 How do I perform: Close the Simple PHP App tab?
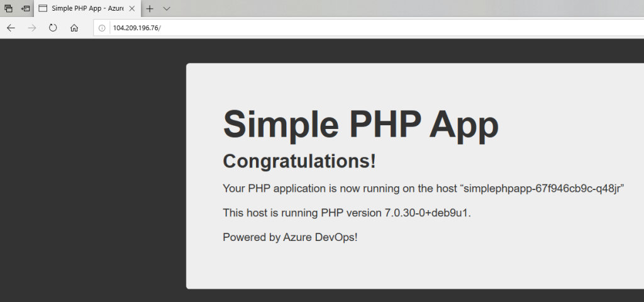tap(132, 8)
